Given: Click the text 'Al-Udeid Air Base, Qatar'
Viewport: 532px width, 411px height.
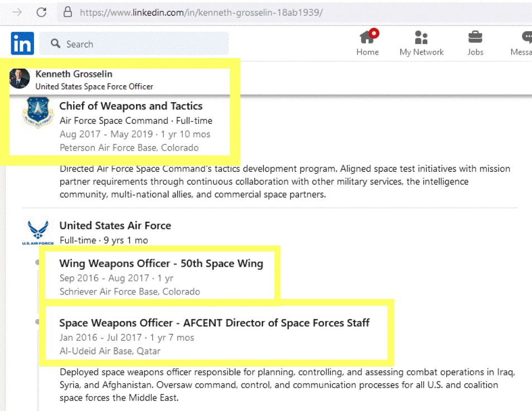Looking at the screenshot, I should (110, 351).
